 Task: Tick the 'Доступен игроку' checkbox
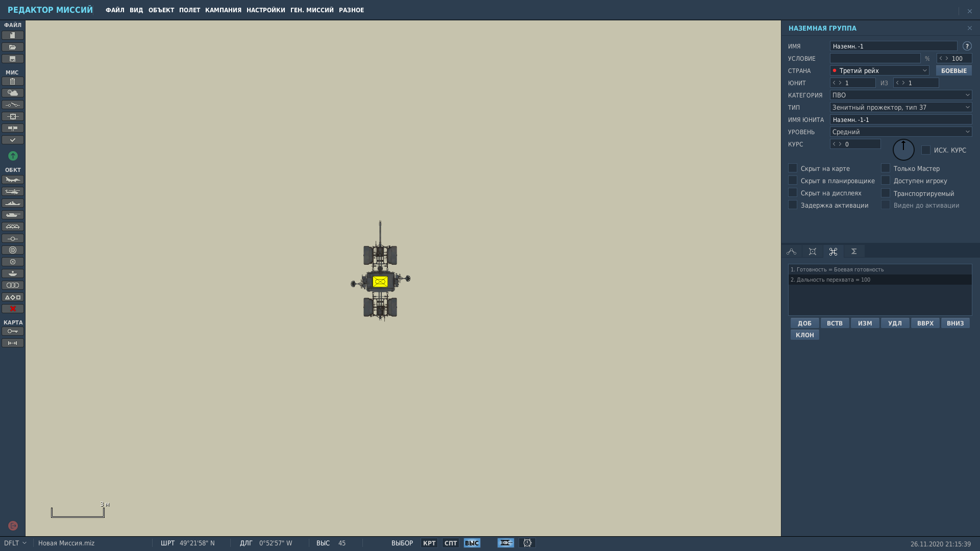tap(886, 180)
